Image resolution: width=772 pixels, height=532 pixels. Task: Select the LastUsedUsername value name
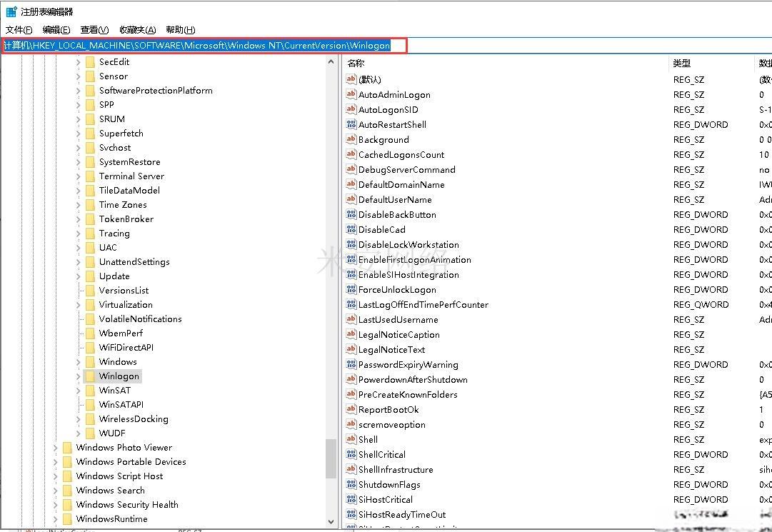tap(398, 320)
